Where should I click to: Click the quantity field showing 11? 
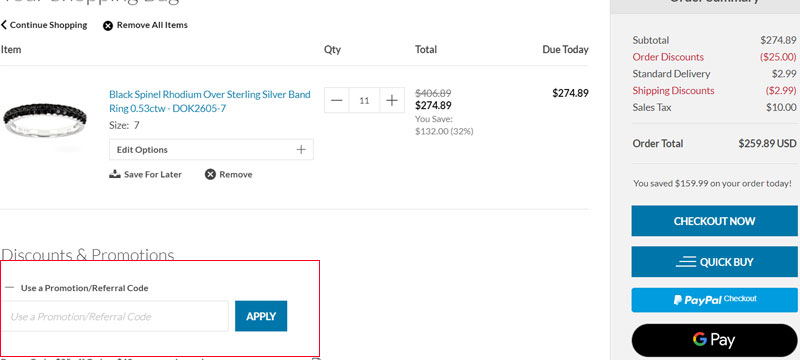pos(364,100)
